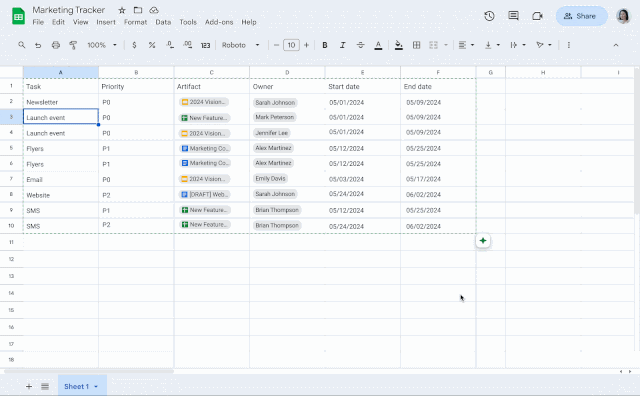Open the comments panel icon
This screenshot has height=396, width=640.
(513, 16)
